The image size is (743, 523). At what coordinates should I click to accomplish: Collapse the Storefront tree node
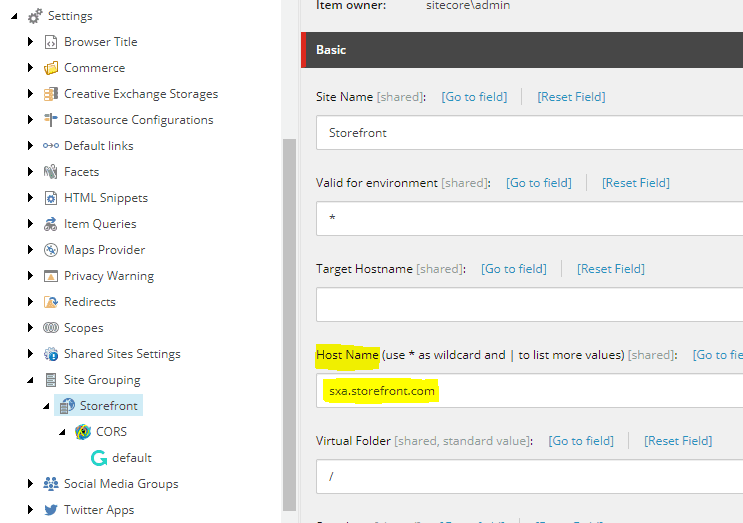coord(46,406)
